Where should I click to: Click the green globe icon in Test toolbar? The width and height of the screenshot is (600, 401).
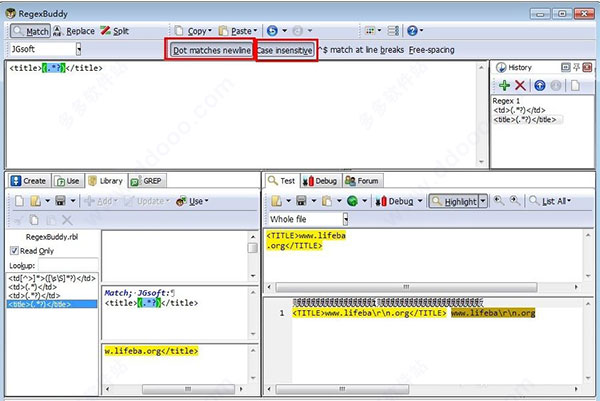[352, 201]
